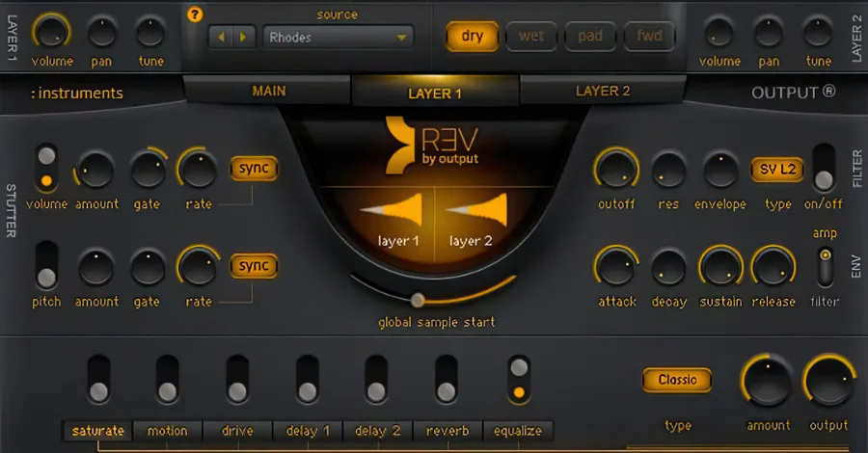Screen dimensions: 868x453
Task: Click the REV by output logo
Action: (x=432, y=145)
